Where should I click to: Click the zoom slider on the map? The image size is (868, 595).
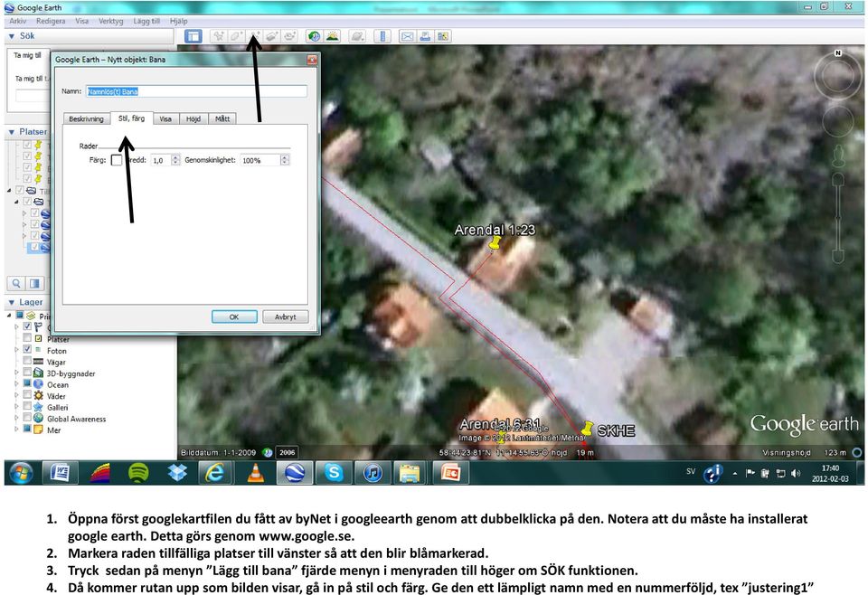838,219
